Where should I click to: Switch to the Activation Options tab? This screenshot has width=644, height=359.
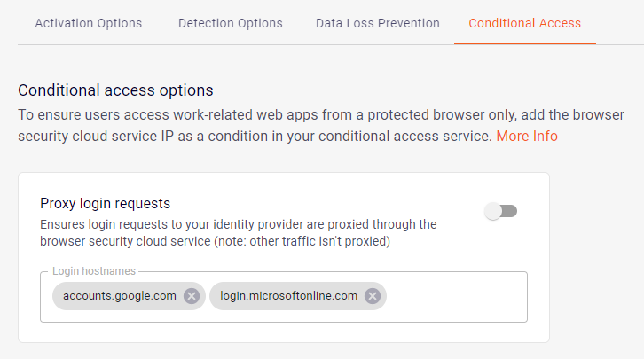pos(88,23)
